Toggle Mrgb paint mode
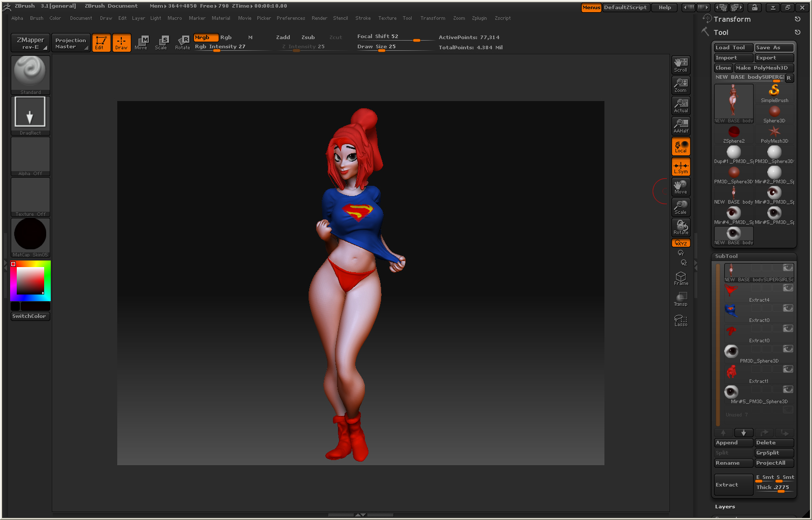The width and height of the screenshot is (812, 520). coord(206,38)
